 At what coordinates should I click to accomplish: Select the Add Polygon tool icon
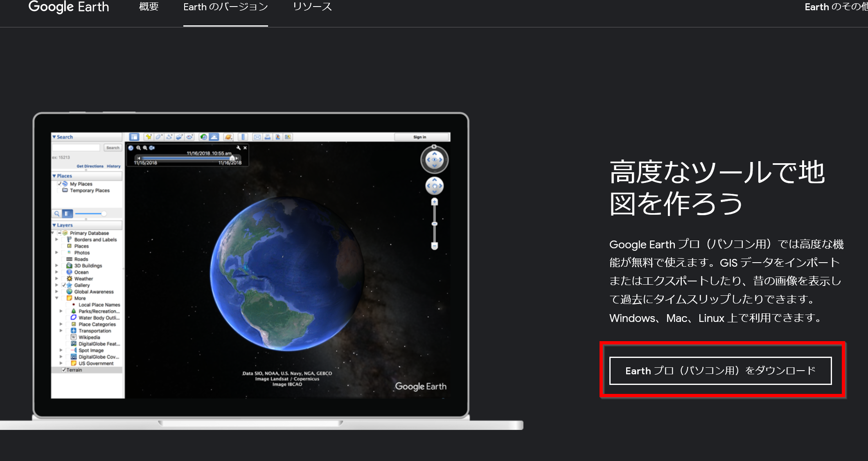click(x=159, y=137)
